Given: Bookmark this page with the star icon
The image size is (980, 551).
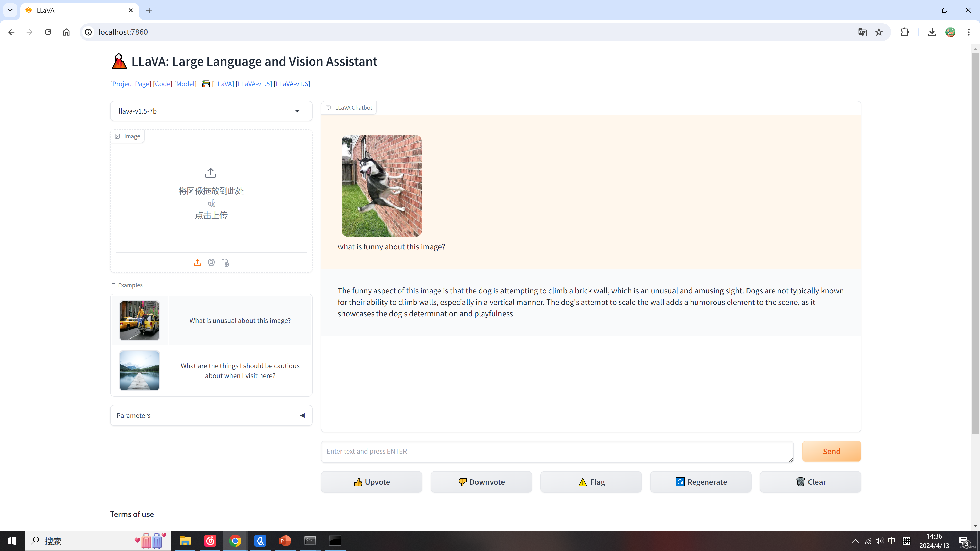Looking at the screenshot, I should [x=879, y=32].
